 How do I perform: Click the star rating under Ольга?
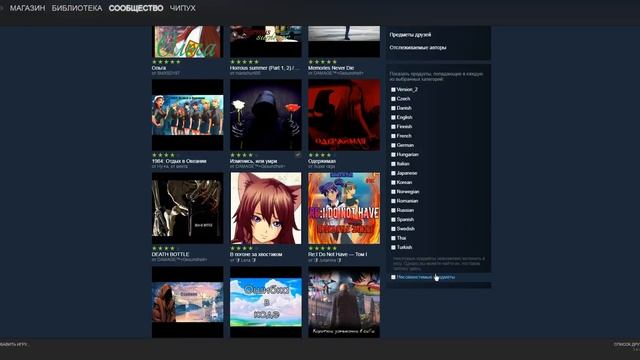(166, 62)
